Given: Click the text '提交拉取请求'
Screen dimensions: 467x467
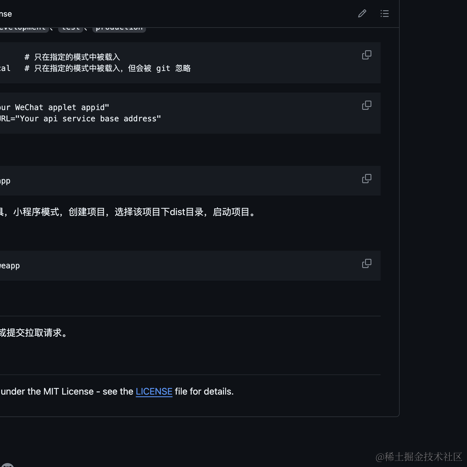Looking at the screenshot, I should click(x=33, y=333).
